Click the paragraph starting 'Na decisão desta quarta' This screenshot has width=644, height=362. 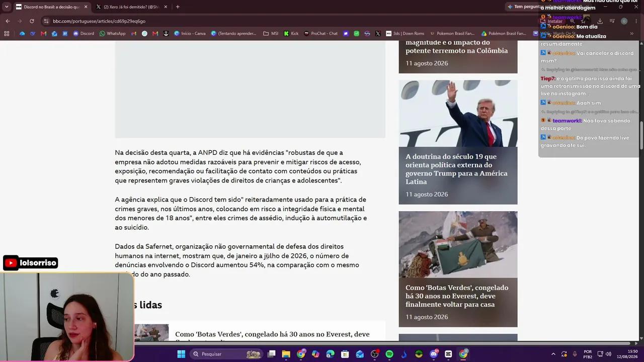click(x=238, y=166)
